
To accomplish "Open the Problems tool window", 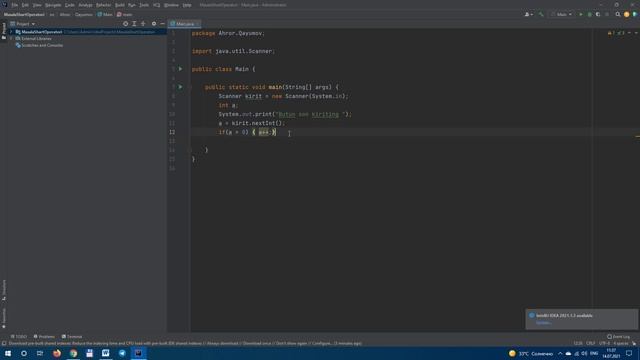I will 44,337.
